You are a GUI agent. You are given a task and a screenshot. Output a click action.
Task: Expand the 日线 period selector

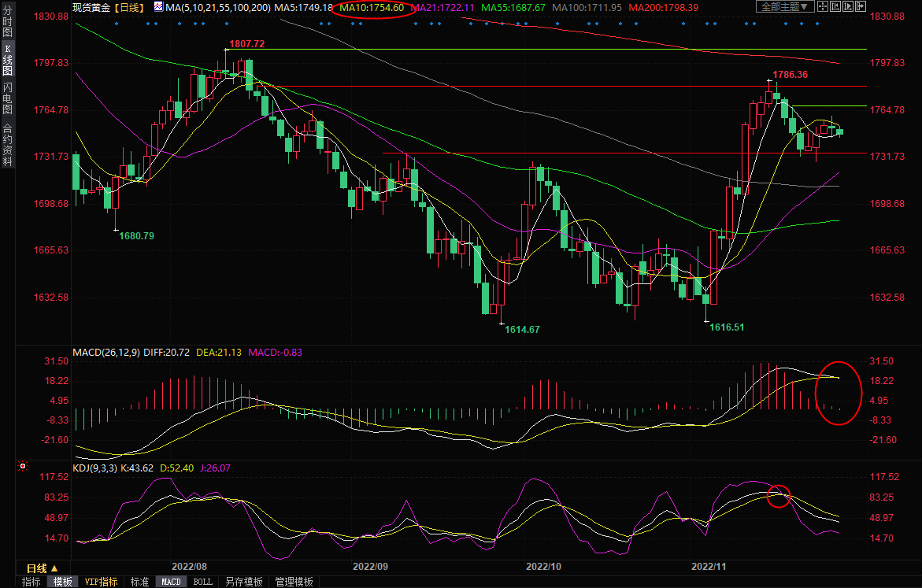(42, 568)
